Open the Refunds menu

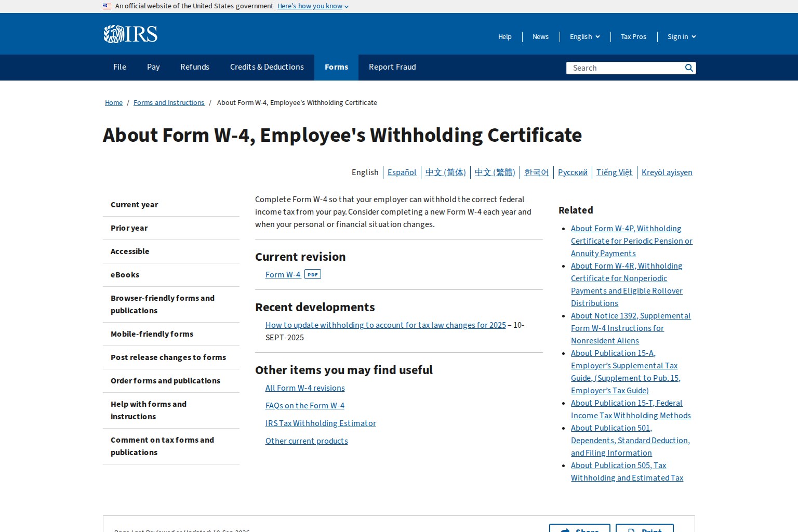[x=195, y=67]
